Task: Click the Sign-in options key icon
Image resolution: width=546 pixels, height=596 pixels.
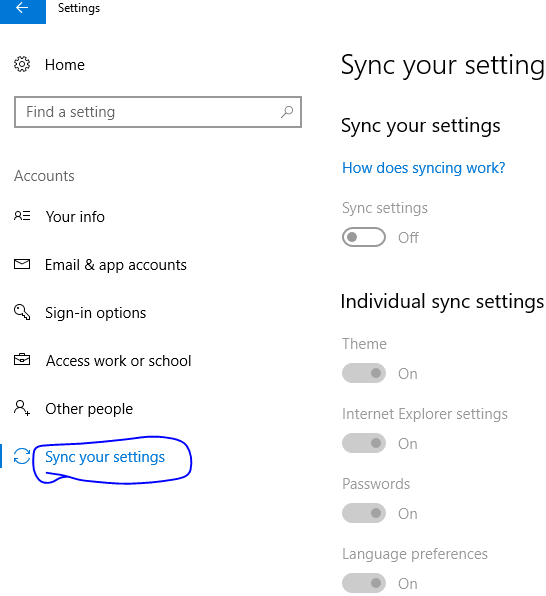Action: coord(22,312)
